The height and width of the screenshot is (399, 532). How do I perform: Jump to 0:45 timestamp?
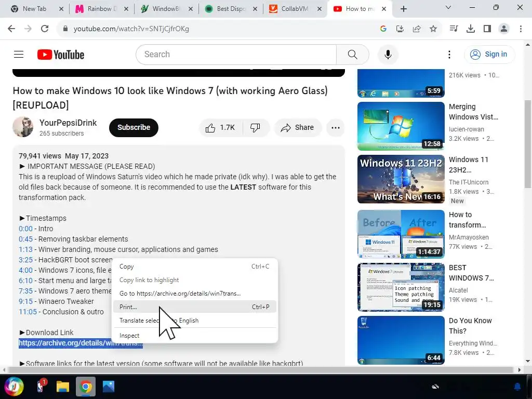point(26,239)
